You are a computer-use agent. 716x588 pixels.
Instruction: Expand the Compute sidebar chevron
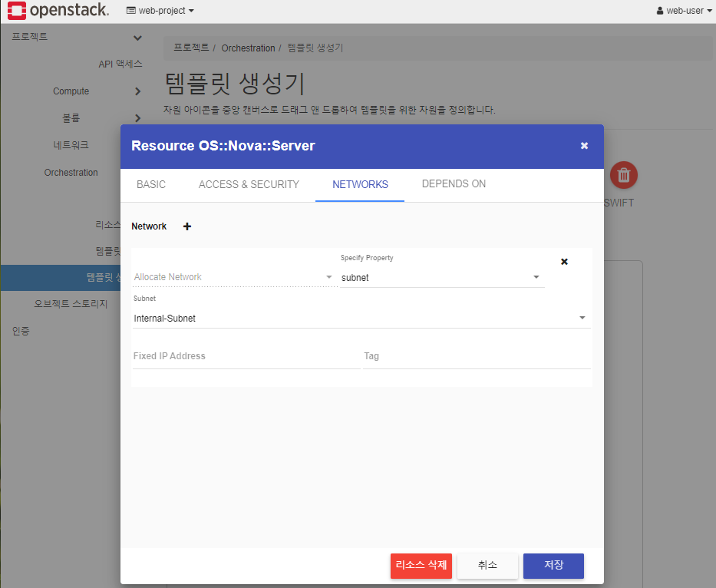point(137,91)
